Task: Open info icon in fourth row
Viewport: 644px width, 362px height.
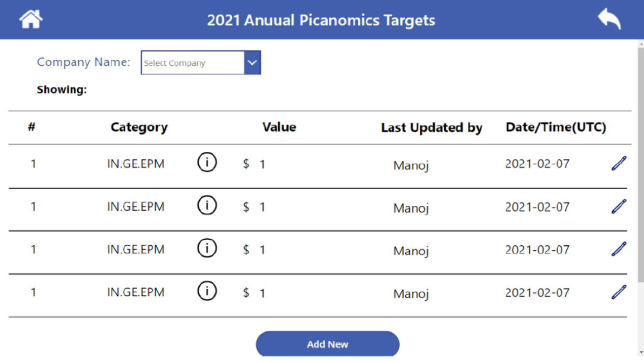Action: pyautogui.click(x=206, y=292)
